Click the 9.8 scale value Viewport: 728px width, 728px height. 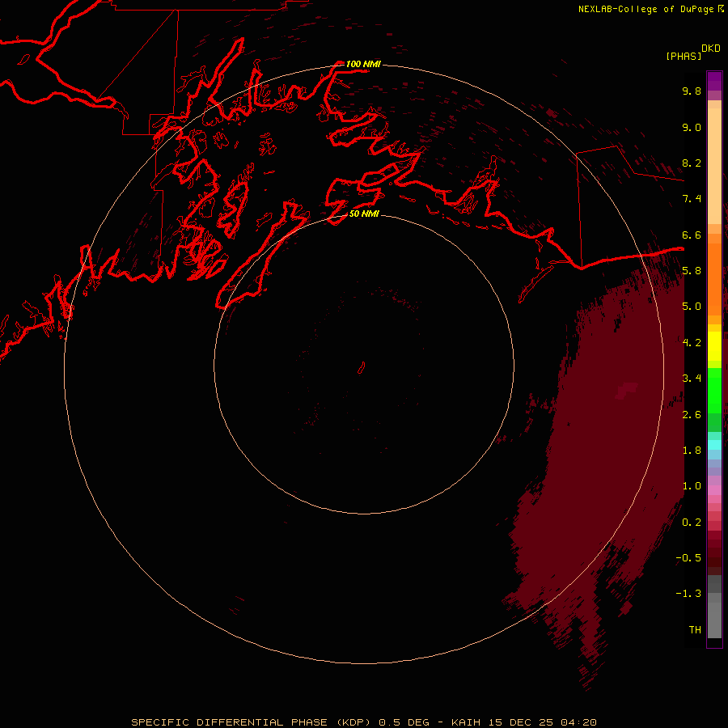[x=692, y=91]
